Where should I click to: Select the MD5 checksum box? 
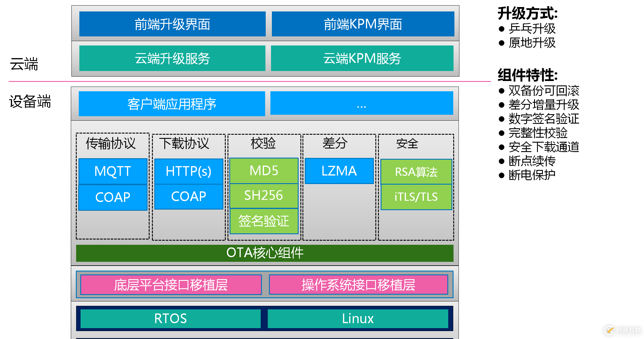[x=264, y=171]
